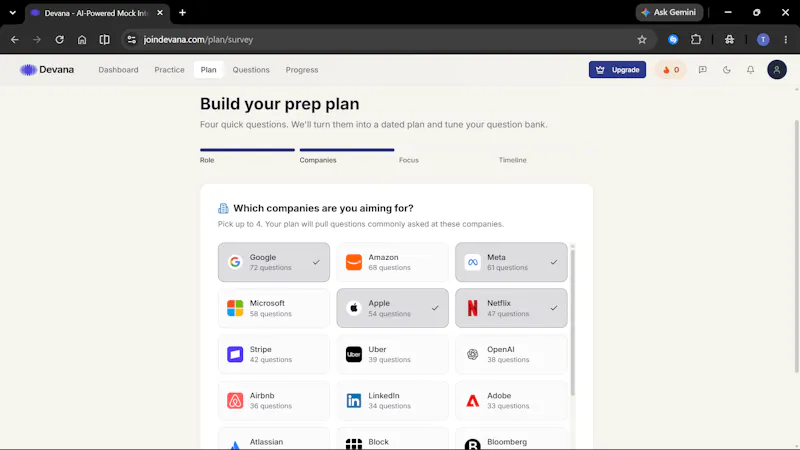Screen dimensions: 800x450
Task: Select the Devana browser tab
Action: pyautogui.click(x=97, y=13)
